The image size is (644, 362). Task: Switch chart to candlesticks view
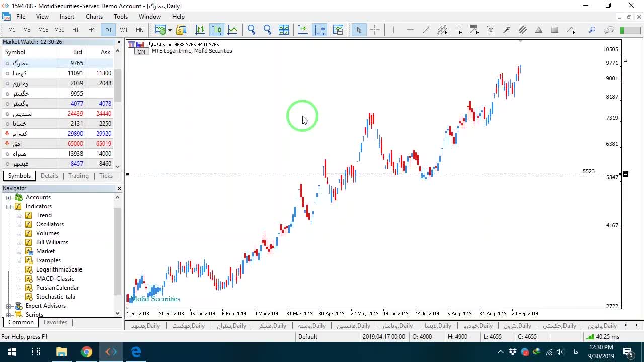point(217,30)
